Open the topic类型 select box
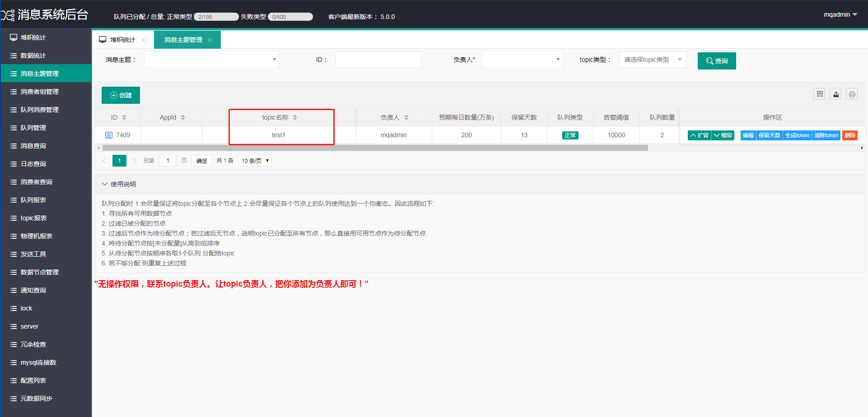Viewport: 868px width, 417px height. (x=653, y=60)
